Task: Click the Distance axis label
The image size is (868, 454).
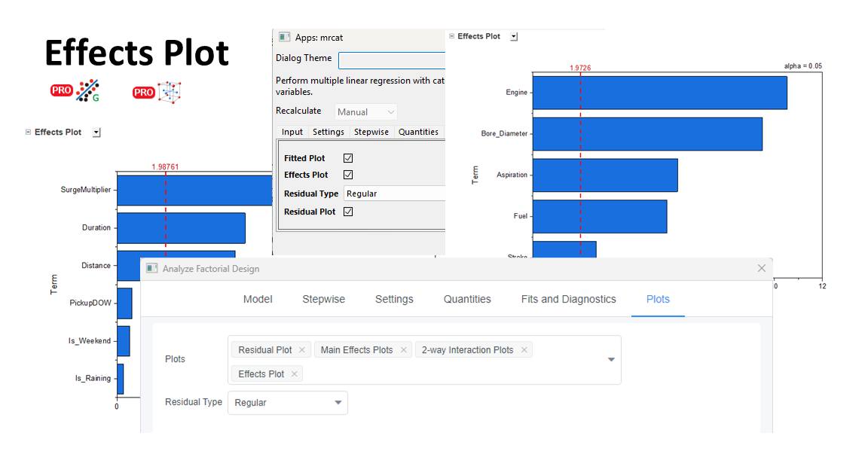Action: pos(96,266)
